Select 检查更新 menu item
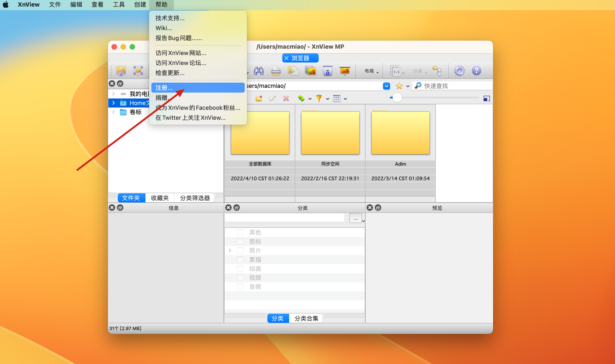Screen dimensions: 615x364 pyautogui.click(x=198, y=73)
